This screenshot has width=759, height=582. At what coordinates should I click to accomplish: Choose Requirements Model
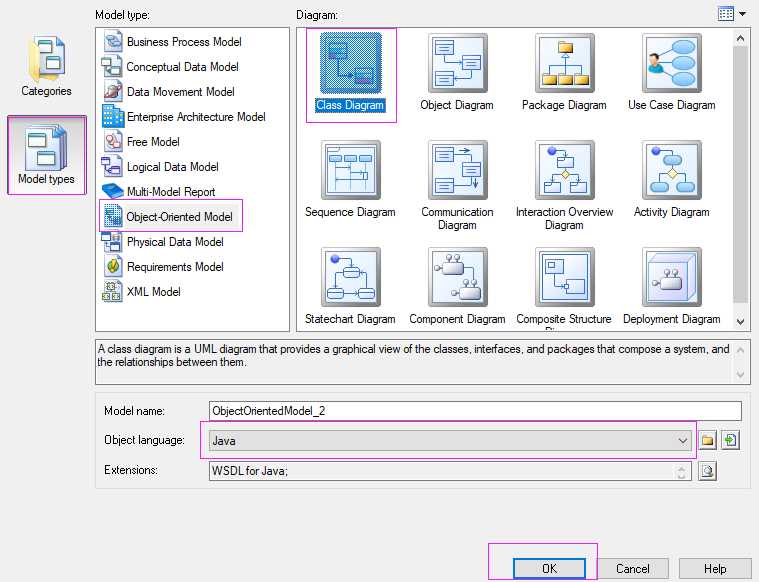pyautogui.click(x=164, y=267)
